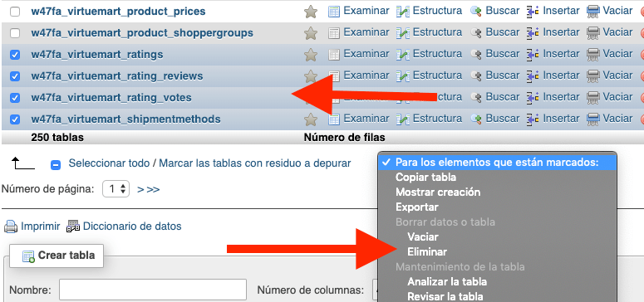Image resolution: width=644 pixels, height=302 pixels.
Task: Click the Insertar icon in virtuemart_ratings row
Action: 533,54
